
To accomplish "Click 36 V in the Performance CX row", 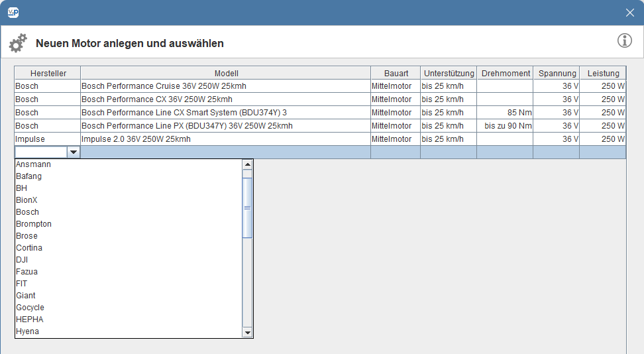I will (557, 99).
